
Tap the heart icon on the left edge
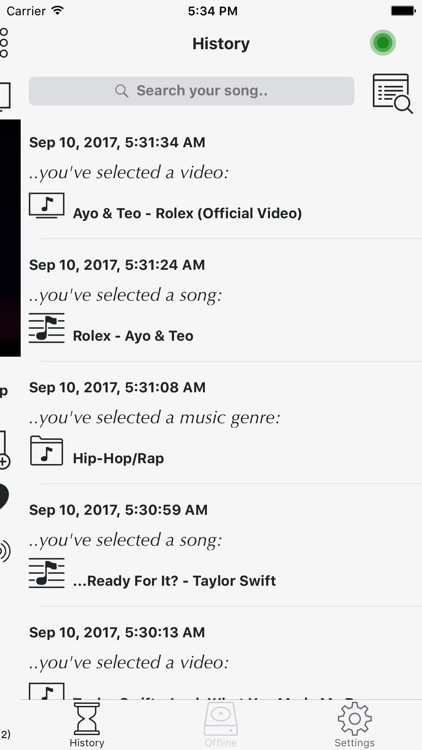point(4,497)
